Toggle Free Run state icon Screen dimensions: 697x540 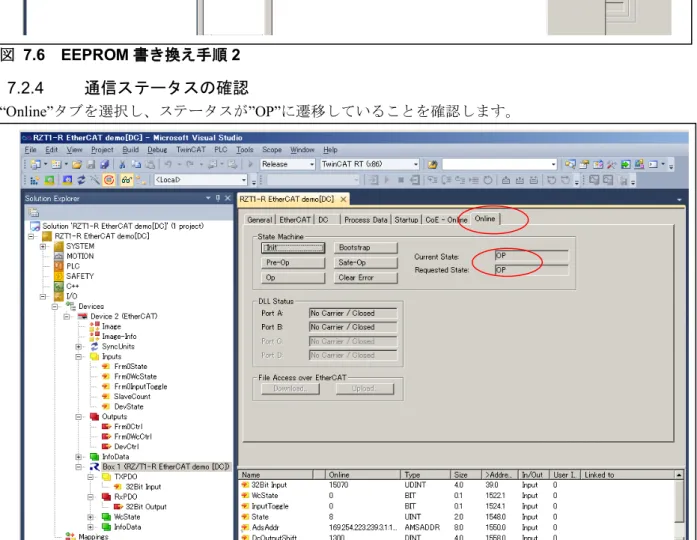[109, 180]
